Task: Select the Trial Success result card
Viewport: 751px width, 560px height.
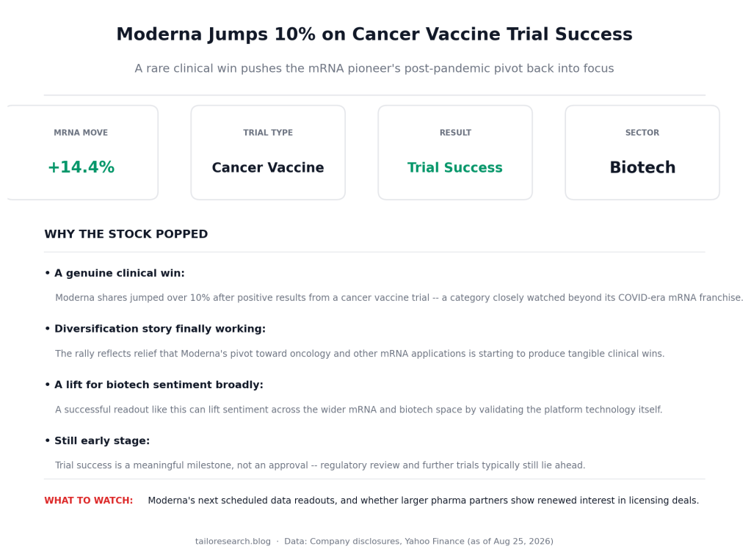Action: 455,153
